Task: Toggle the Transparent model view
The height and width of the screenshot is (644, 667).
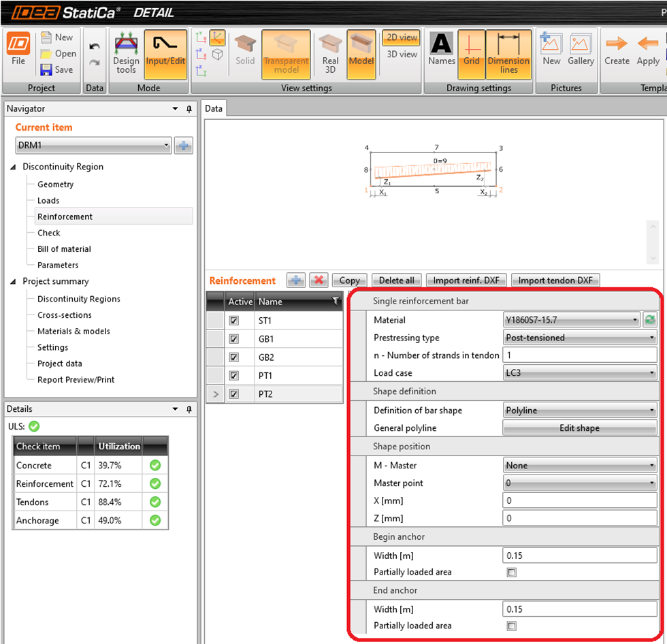Action: [x=286, y=54]
